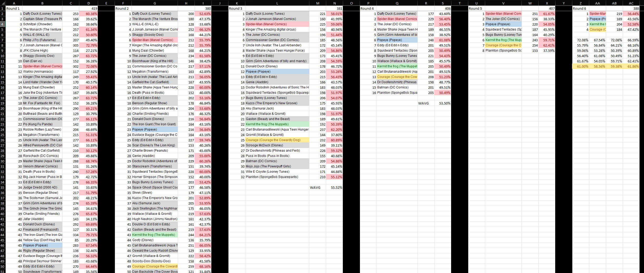
Task: Click the 'Hugh Neutron (Jimmy Neutron)' cell
Action: (x=155, y=219)
